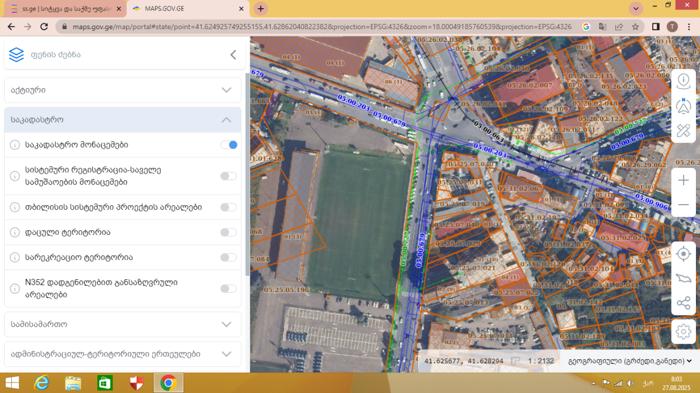Expand the სამისამართო section
This screenshot has height=393, width=700.
pyautogui.click(x=123, y=324)
